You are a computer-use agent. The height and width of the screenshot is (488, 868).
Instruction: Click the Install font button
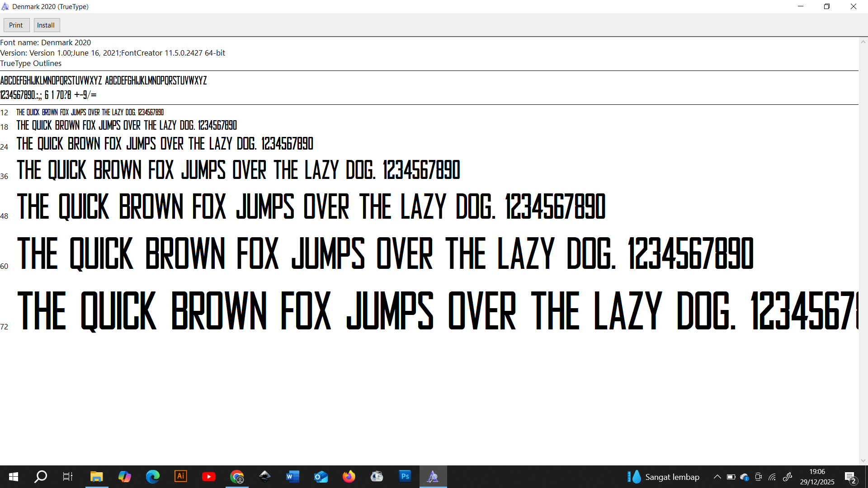[x=46, y=25]
